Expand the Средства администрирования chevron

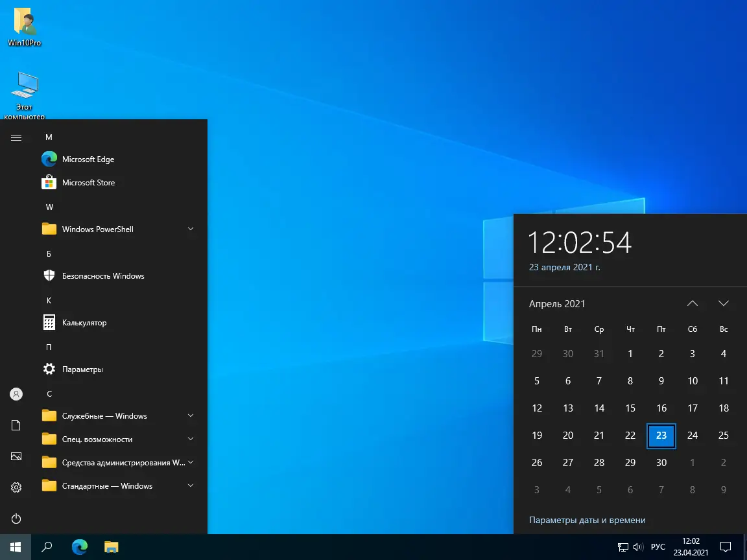(x=191, y=462)
